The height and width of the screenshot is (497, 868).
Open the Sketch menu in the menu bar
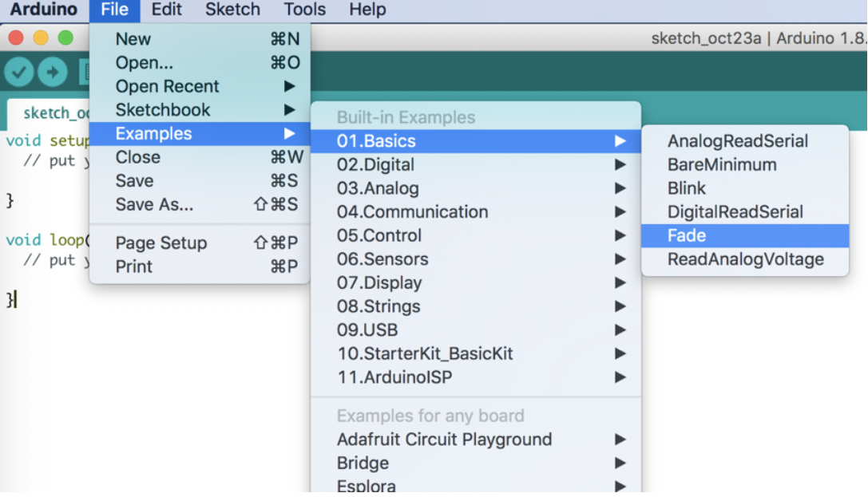(x=232, y=10)
